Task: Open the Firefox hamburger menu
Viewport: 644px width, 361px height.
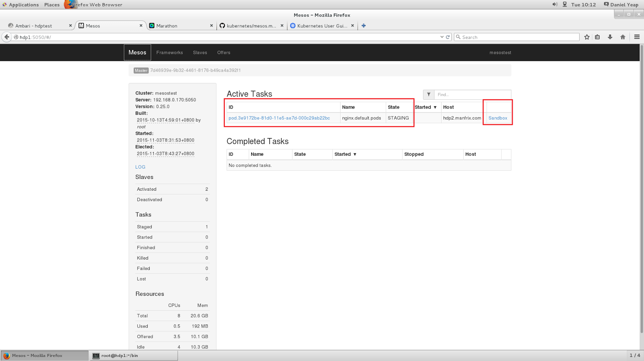Action: (637, 37)
